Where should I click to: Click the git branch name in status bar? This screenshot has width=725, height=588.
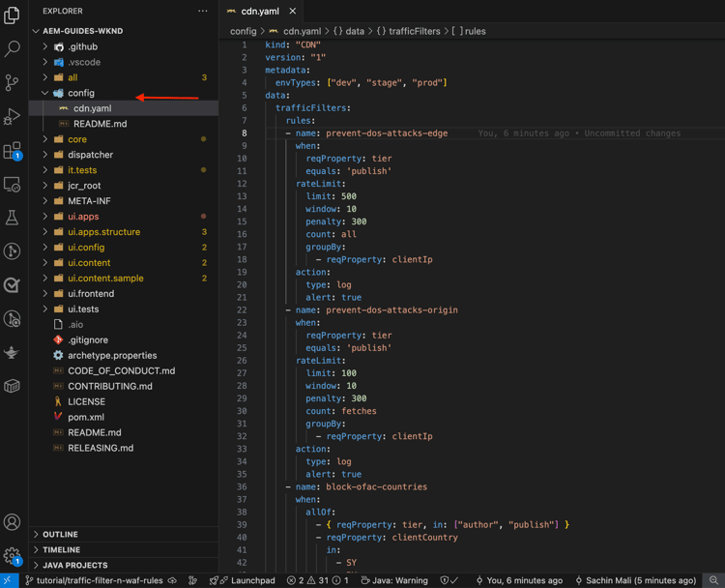coord(100,580)
